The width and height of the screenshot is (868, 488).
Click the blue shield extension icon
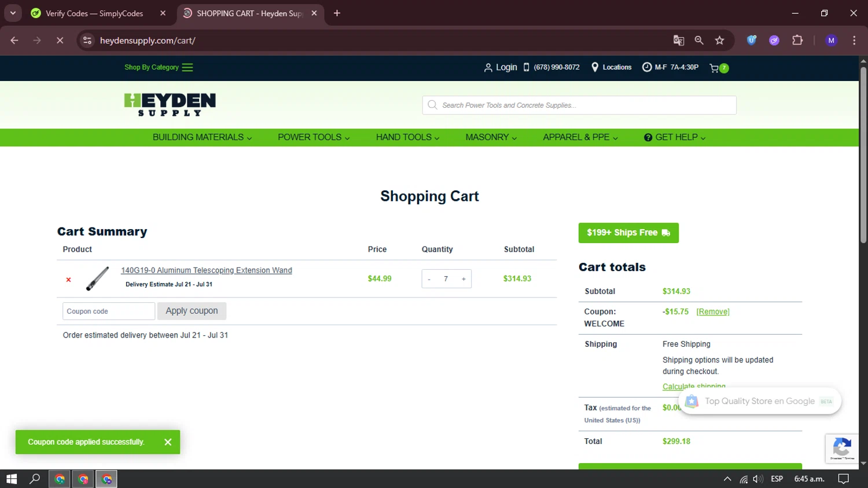tap(752, 41)
